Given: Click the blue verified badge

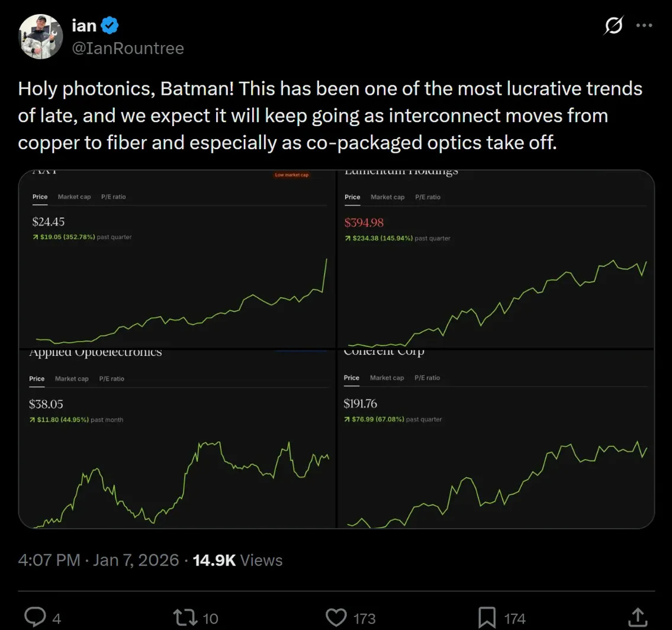Looking at the screenshot, I should [x=111, y=25].
